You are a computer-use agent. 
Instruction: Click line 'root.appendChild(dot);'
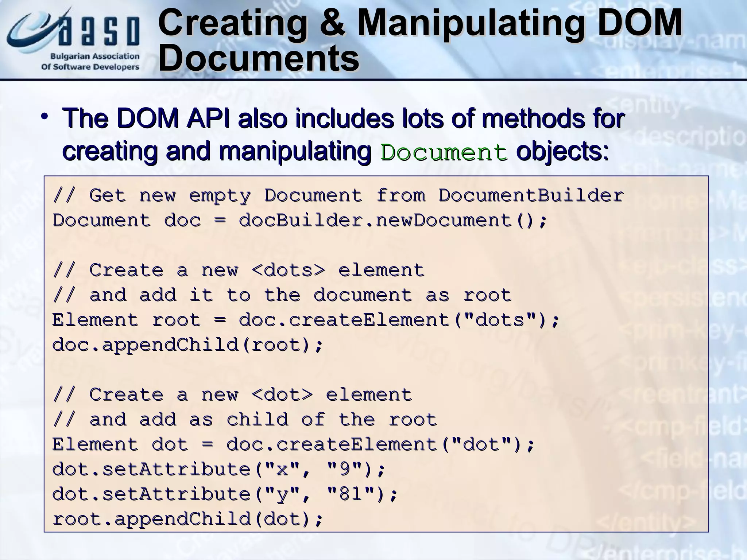pyautogui.click(x=188, y=519)
